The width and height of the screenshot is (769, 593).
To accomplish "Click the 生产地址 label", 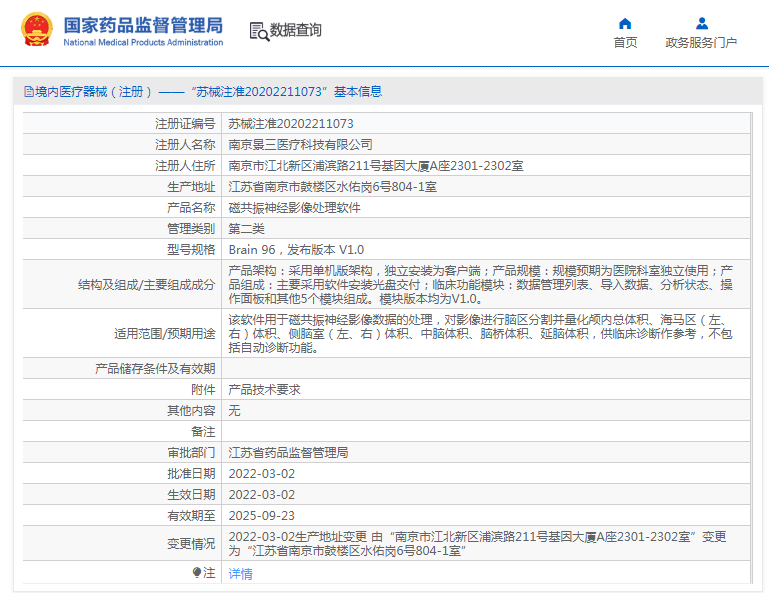I will [191, 187].
